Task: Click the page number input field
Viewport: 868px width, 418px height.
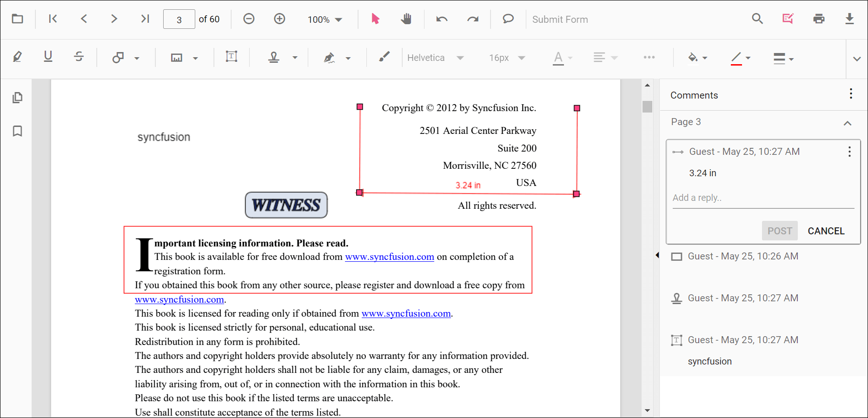Action: [179, 20]
